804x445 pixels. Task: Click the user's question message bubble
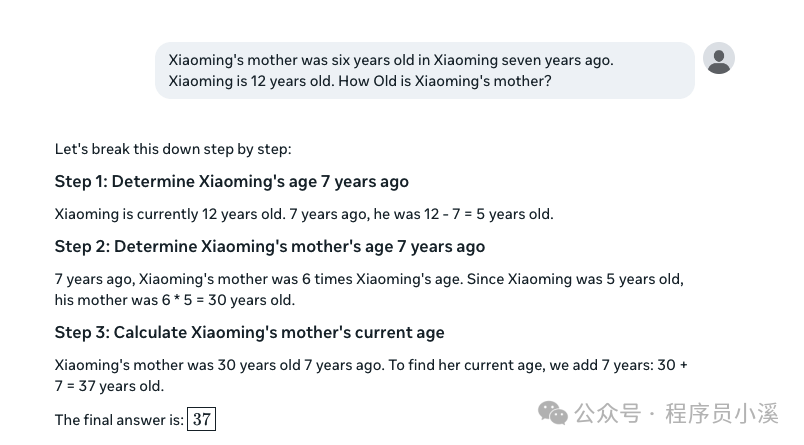tap(424, 70)
